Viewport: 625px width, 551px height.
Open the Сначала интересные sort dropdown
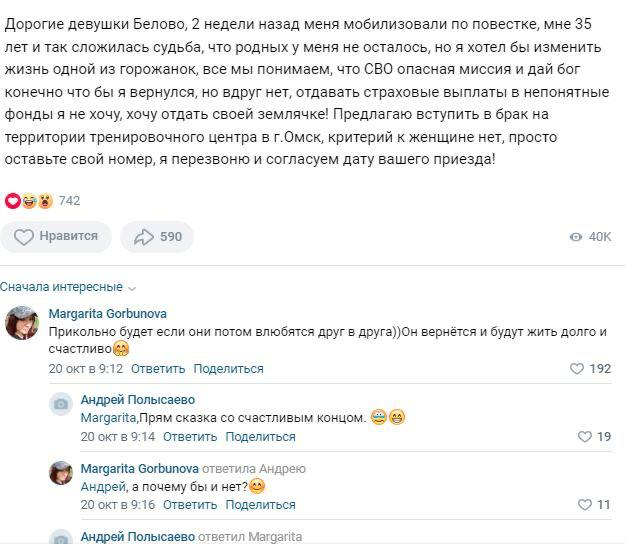68,287
